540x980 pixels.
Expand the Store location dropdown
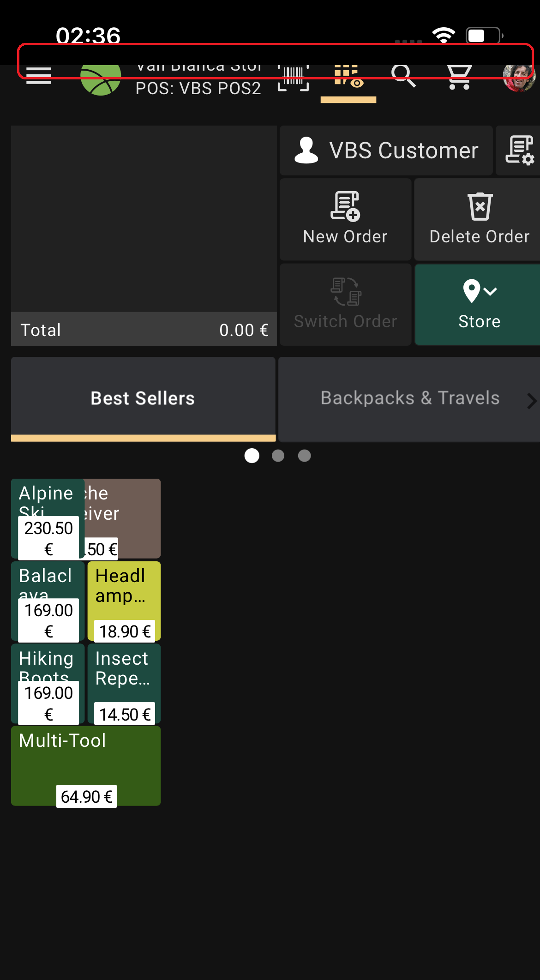[479, 304]
